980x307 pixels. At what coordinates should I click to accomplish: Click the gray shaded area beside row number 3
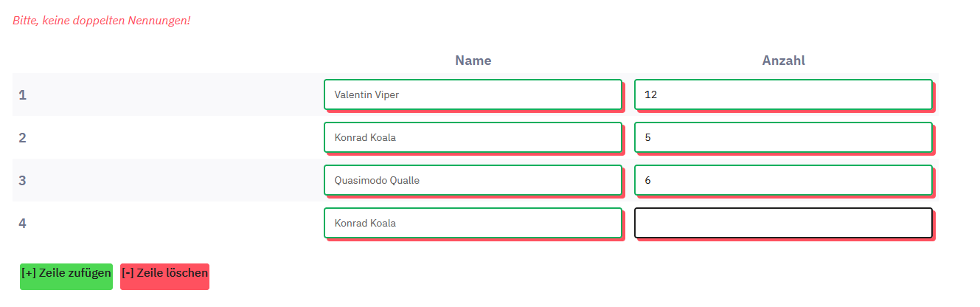tap(170, 180)
